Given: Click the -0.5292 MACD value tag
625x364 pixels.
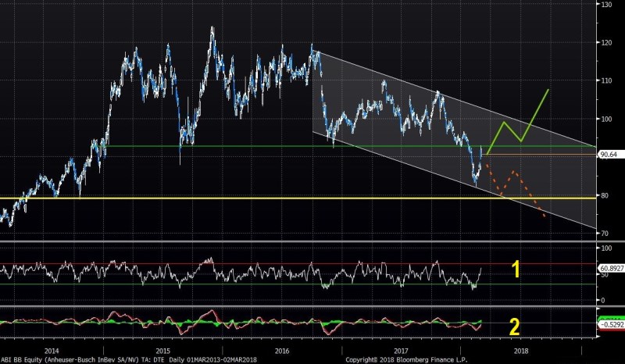Looking at the screenshot, I should coord(609,323).
